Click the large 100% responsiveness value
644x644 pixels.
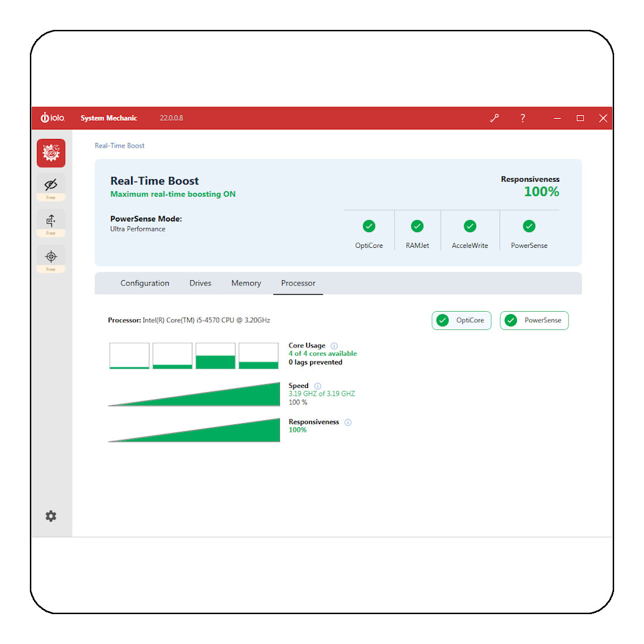[x=541, y=192]
